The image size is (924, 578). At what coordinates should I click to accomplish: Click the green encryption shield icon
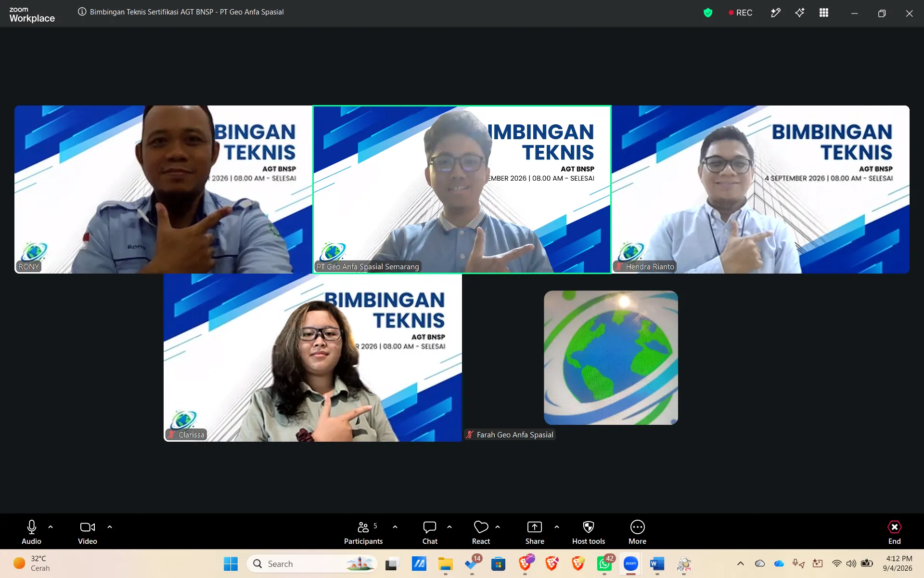[708, 13]
